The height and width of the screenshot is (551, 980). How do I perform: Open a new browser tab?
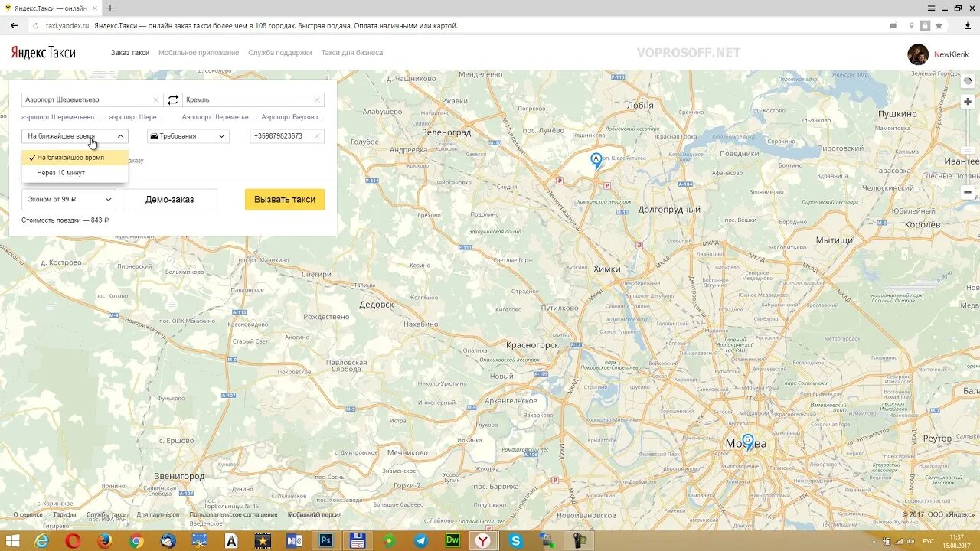110,8
